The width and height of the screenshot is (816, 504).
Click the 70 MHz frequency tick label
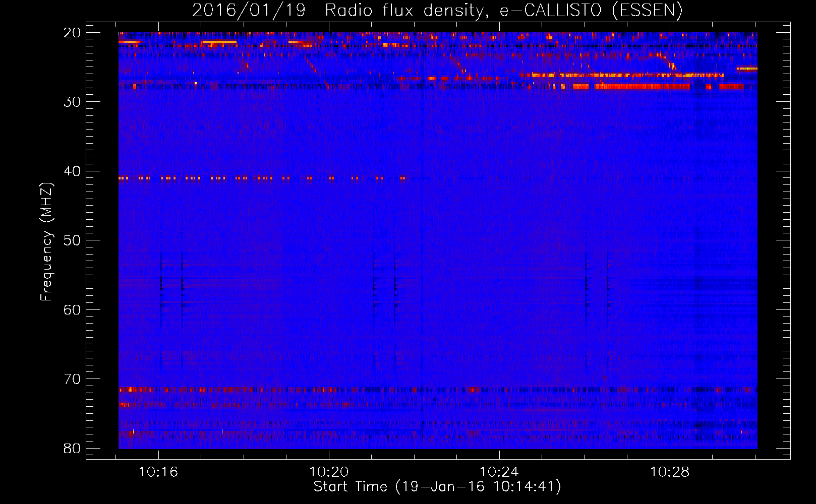coord(73,379)
